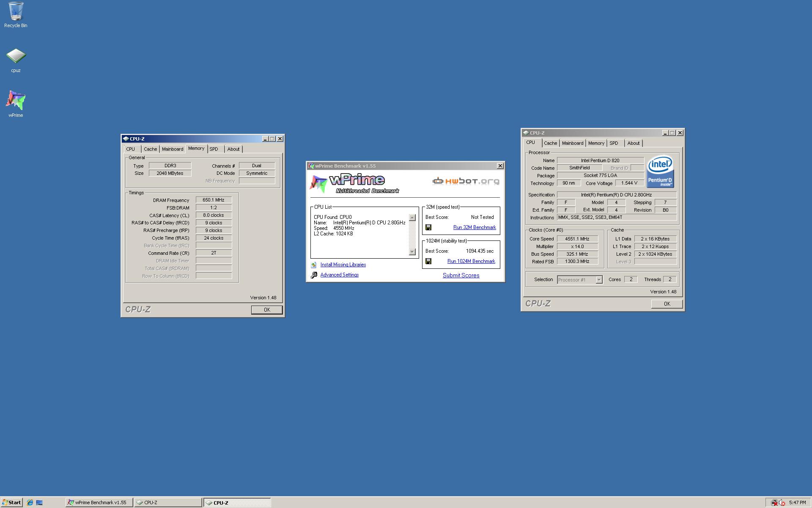Image resolution: width=812 pixels, height=508 pixels.
Task: Click the hwbot.org logo in wPrime
Action: pos(466,181)
